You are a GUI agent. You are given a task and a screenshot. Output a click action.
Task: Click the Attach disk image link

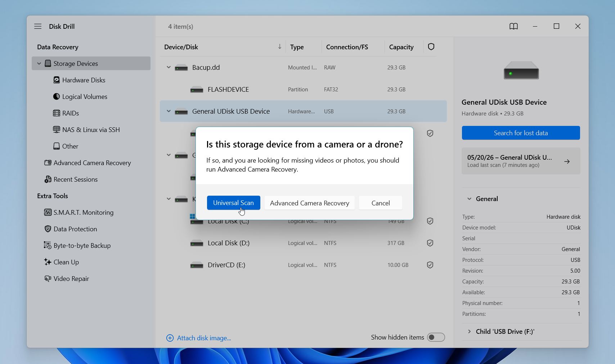pos(204,338)
